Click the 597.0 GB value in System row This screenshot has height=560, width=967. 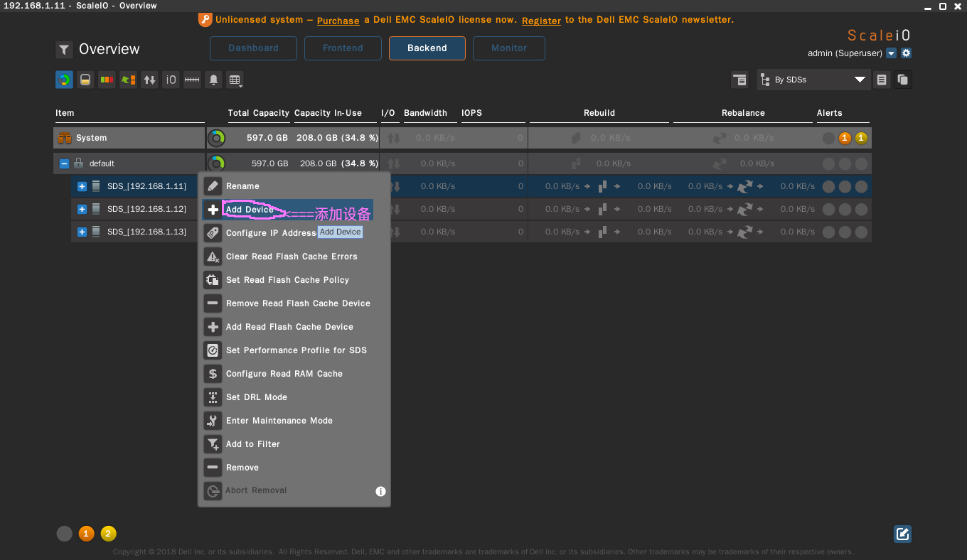tap(267, 138)
